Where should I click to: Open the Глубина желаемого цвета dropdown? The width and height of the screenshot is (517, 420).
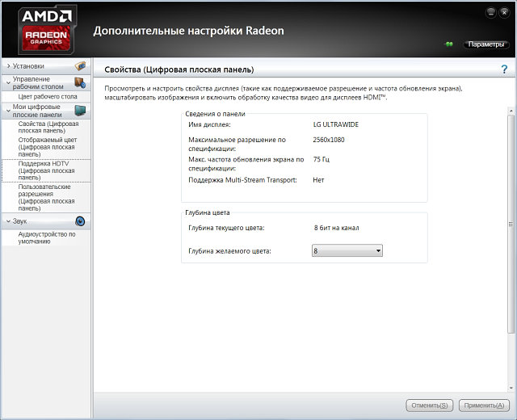pyautogui.click(x=347, y=251)
